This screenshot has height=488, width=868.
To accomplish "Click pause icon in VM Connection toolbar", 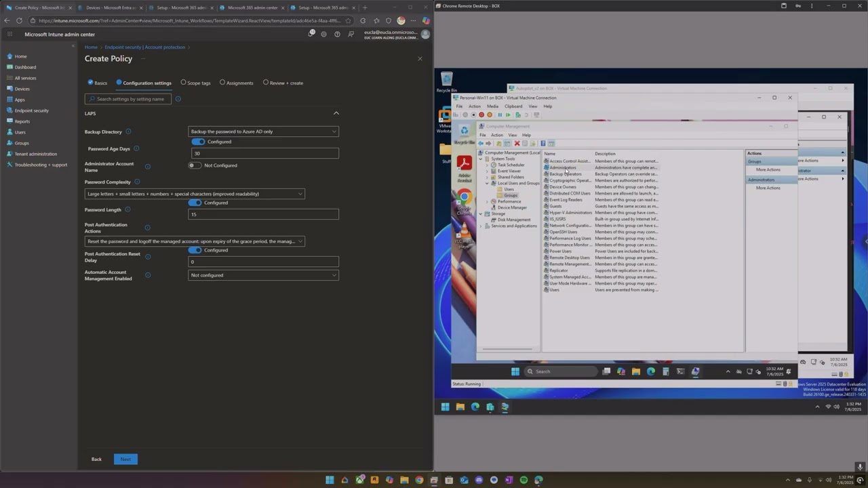I will [x=500, y=115].
